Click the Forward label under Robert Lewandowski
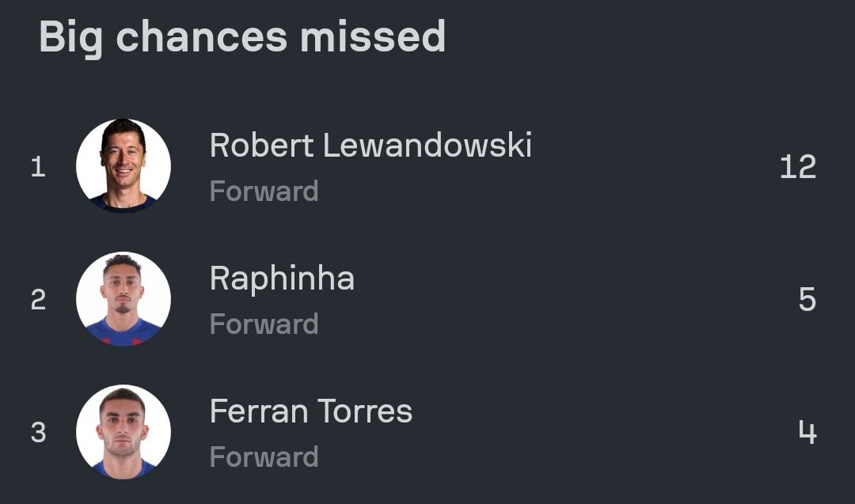Viewport: 855px width, 504px height. point(264,191)
